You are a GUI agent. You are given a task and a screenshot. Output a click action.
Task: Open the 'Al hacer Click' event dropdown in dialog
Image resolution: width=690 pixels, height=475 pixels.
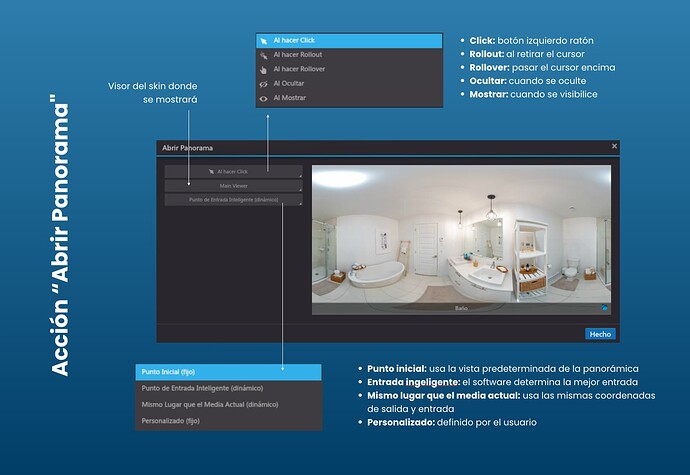click(x=234, y=172)
